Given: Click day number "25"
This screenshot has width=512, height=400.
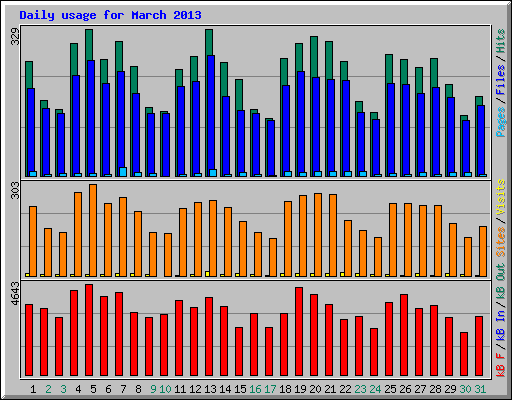Looking at the screenshot, I should coord(390,389).
